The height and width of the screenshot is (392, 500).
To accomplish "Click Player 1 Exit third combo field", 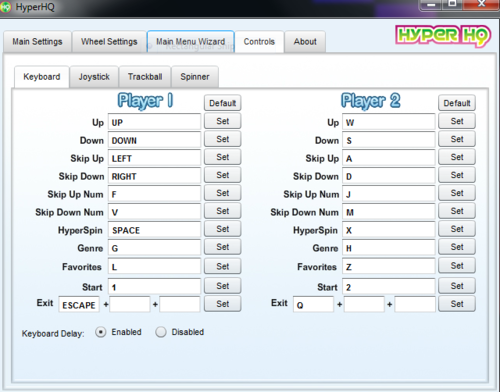I will 180,304.
